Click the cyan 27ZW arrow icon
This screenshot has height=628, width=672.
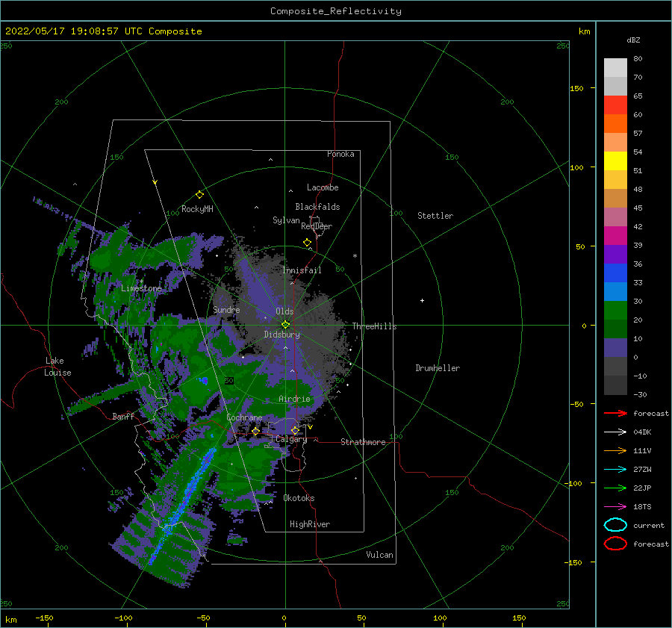pos(615,469)
